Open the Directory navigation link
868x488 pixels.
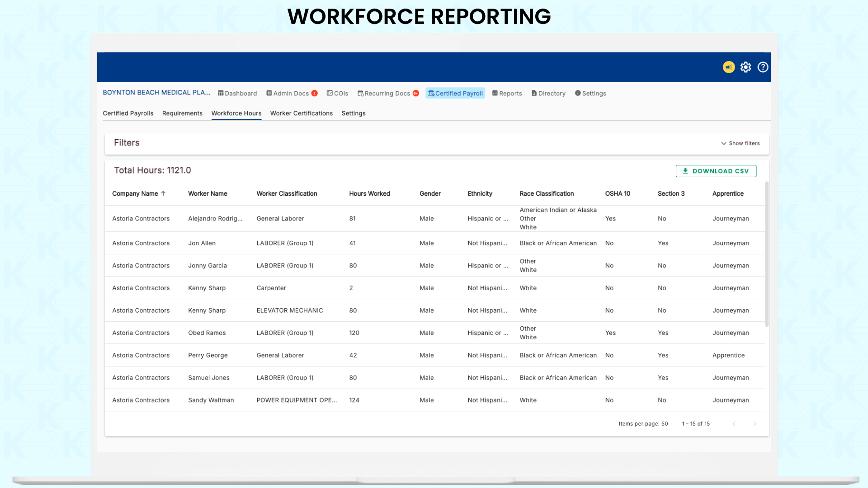tap(549, 94)
